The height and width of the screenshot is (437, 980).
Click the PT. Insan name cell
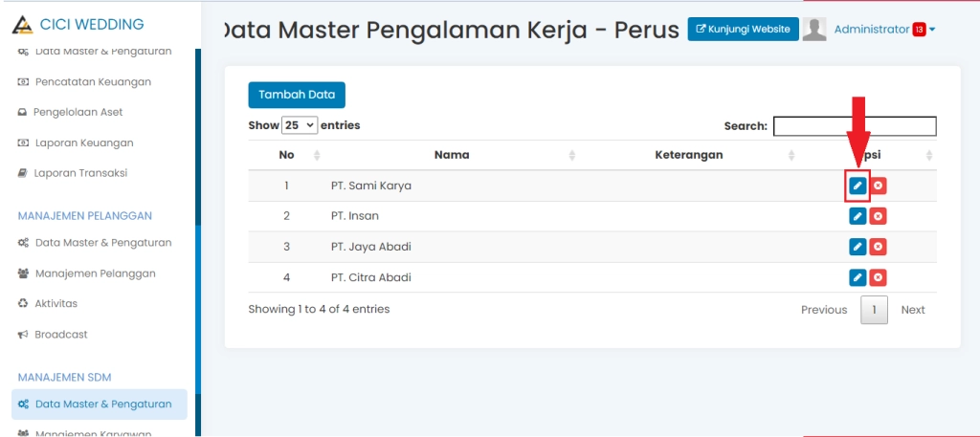pos(354,216)
